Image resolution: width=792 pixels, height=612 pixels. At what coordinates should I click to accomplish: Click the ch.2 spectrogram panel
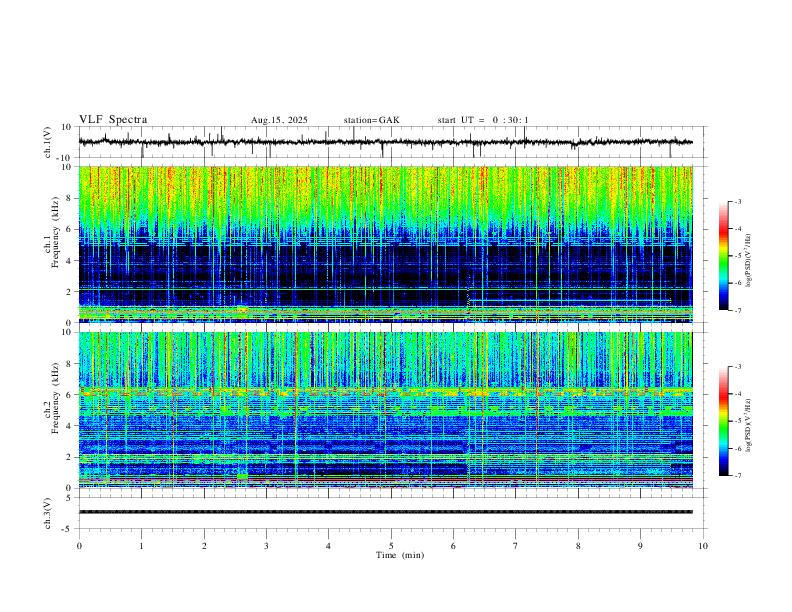[385, 410]
